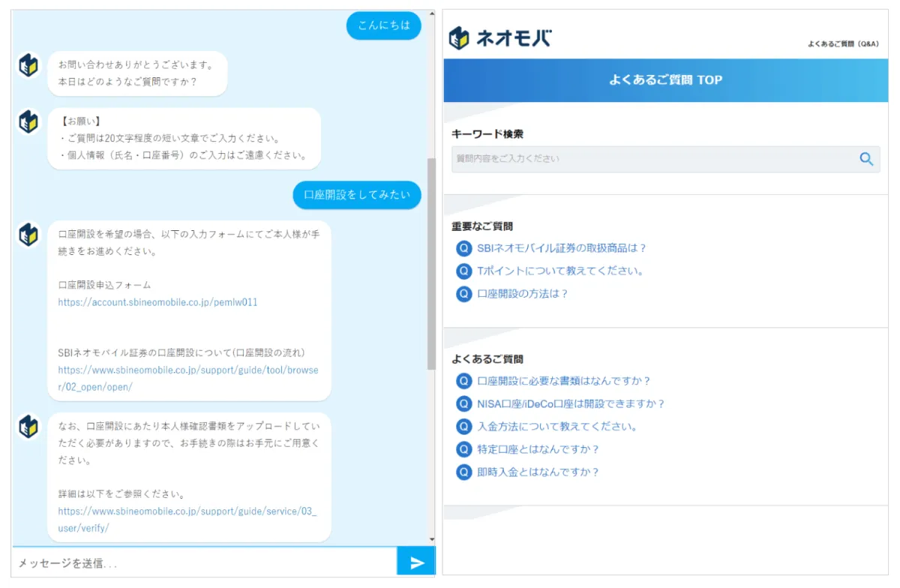Click the ネオモバ logo icon
The image size is (900, 588).
(459, 37)
